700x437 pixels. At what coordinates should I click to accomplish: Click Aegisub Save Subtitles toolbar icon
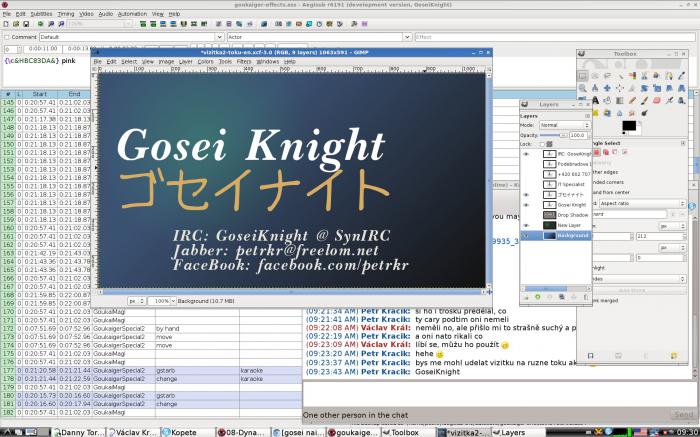(x=26, y=24)
